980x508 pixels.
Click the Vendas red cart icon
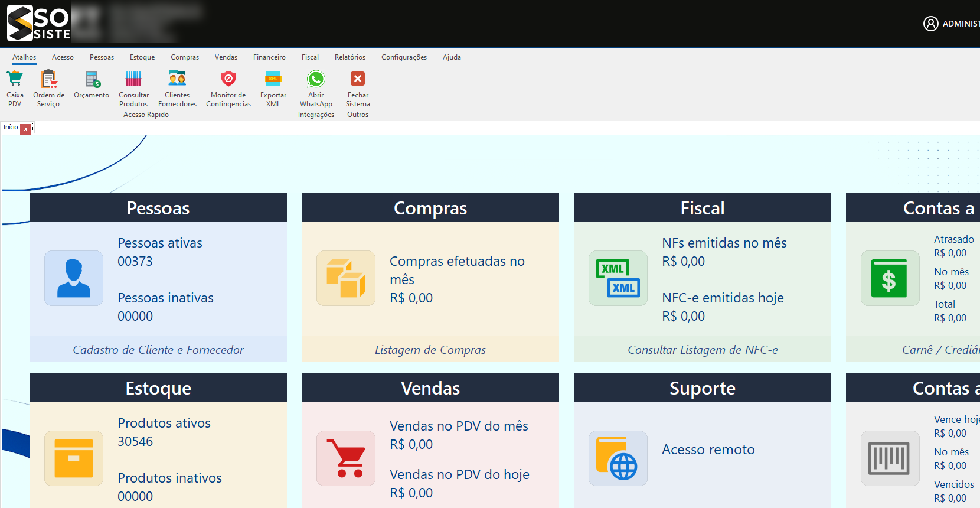coord(346,458)
